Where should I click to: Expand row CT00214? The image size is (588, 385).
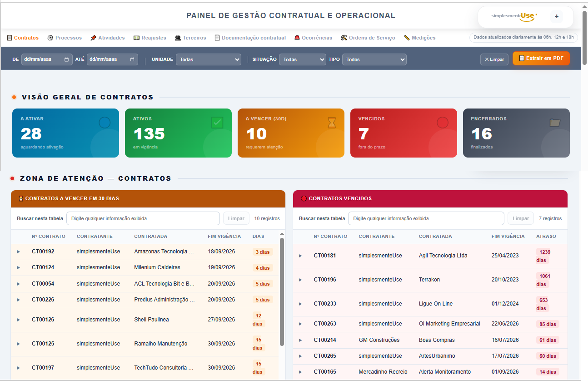(x=300, y=340)
